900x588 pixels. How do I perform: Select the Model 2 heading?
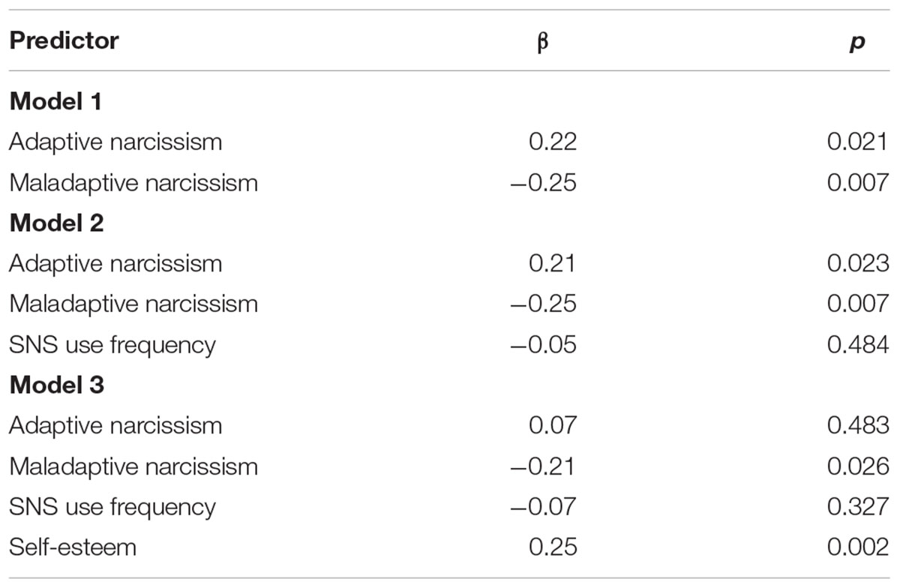pyautogui.click(x=57, y=223)
